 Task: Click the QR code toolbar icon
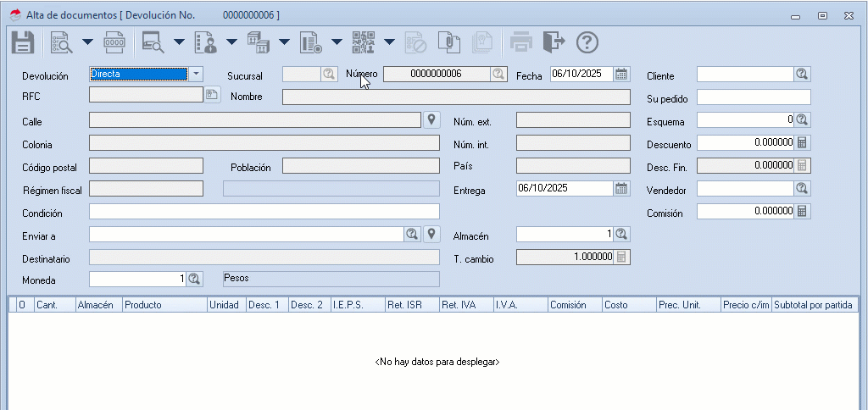[x=364, y=42]
